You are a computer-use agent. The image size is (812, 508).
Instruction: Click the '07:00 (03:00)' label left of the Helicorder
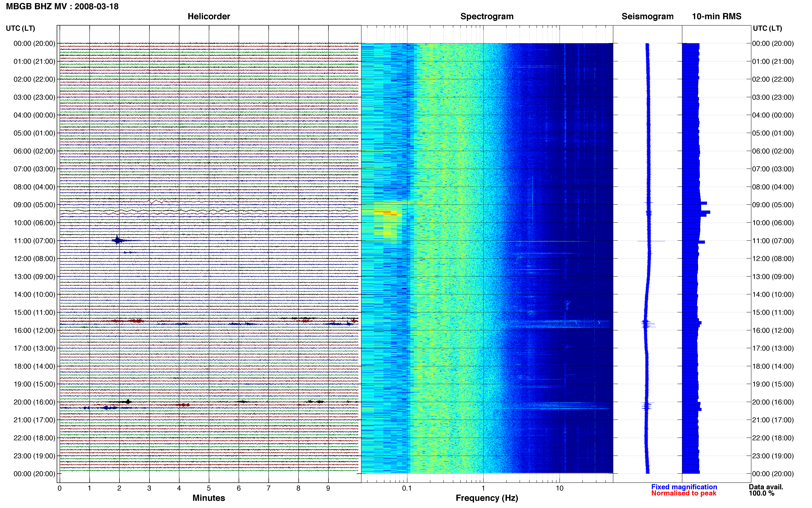click(x=34, y=169)
